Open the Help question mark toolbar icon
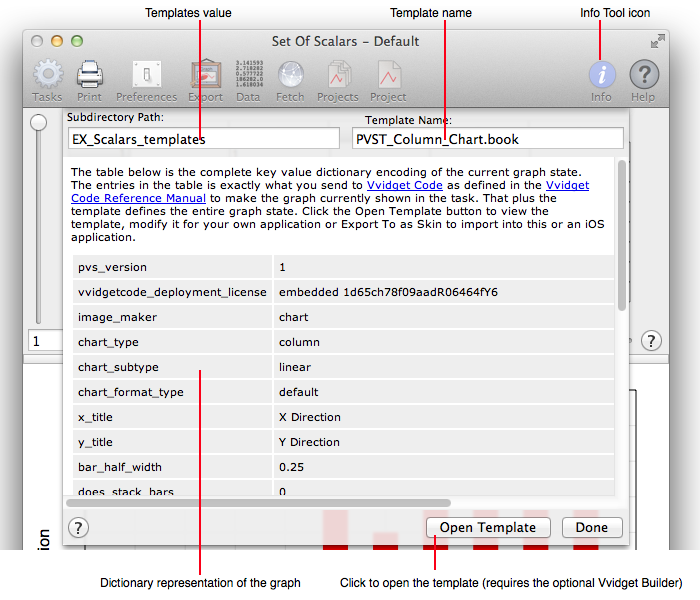This screenshot has width=700, height=600. [644, 75]
